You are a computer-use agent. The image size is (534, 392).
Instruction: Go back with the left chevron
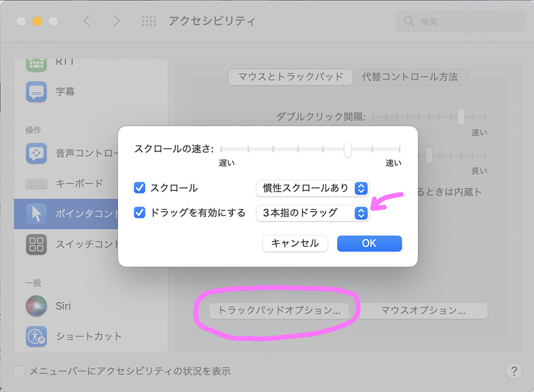[x=87, y=21]
